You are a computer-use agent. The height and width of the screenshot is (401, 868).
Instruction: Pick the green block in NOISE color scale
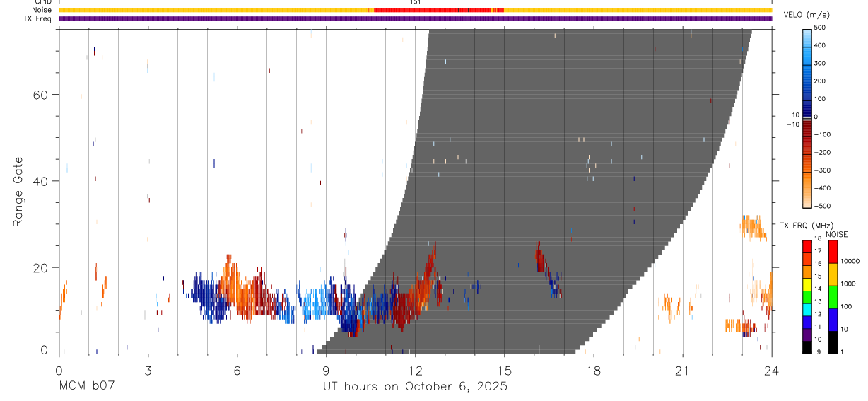[x=833, y=297]
